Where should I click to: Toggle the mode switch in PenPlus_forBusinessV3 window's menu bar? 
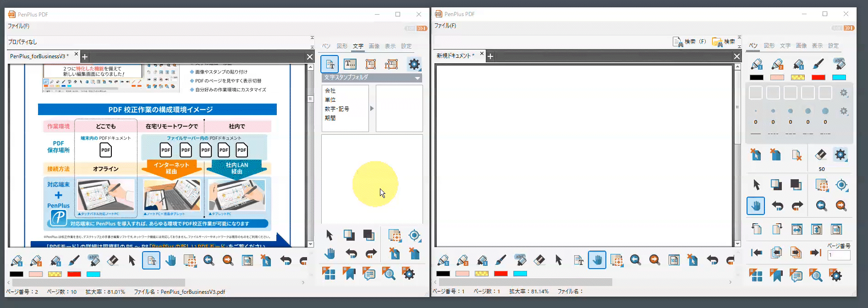pos(416,28)
